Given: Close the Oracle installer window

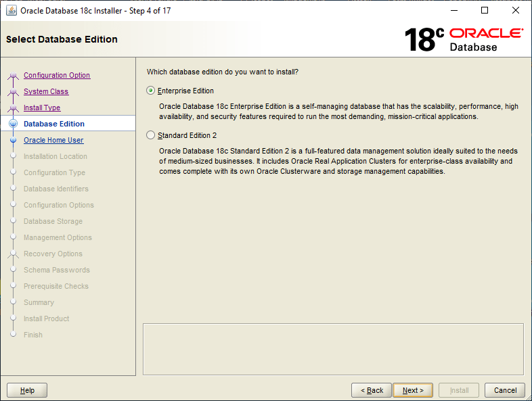Looking at the screenshot, I should (x=515, y=11).
